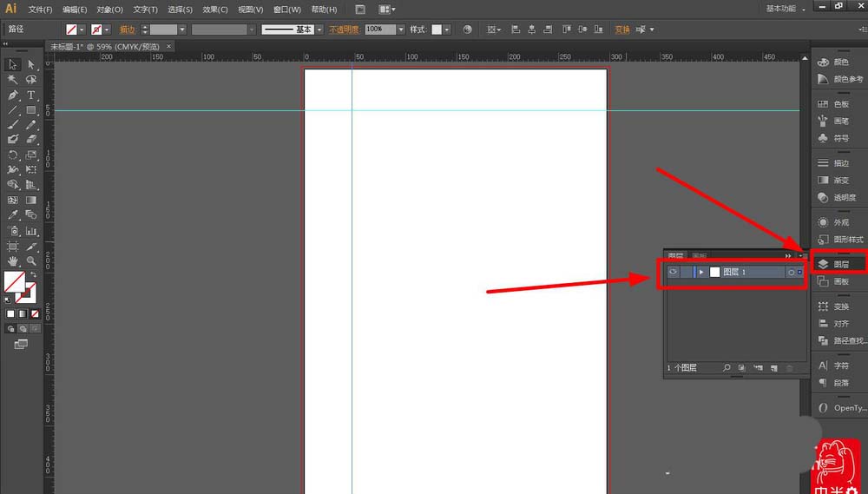
Task: Click the 变换 transform link
Action: [x=622, y=30]
